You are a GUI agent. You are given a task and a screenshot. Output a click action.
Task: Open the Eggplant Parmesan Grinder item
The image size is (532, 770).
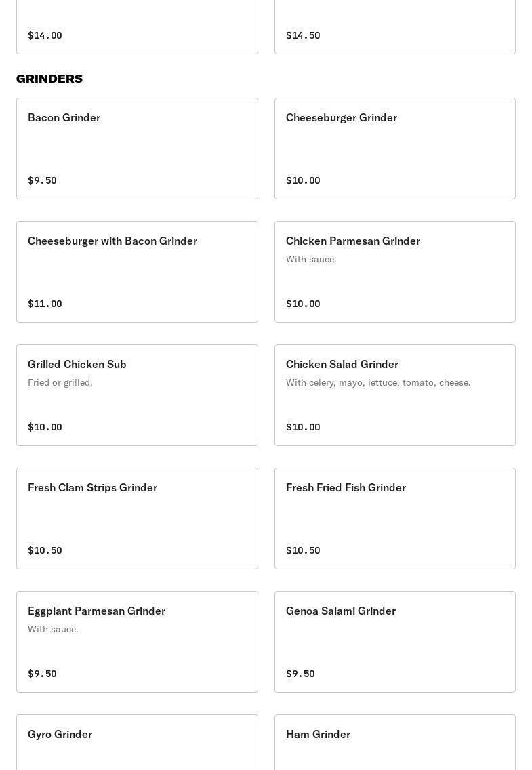pos(137,641)
